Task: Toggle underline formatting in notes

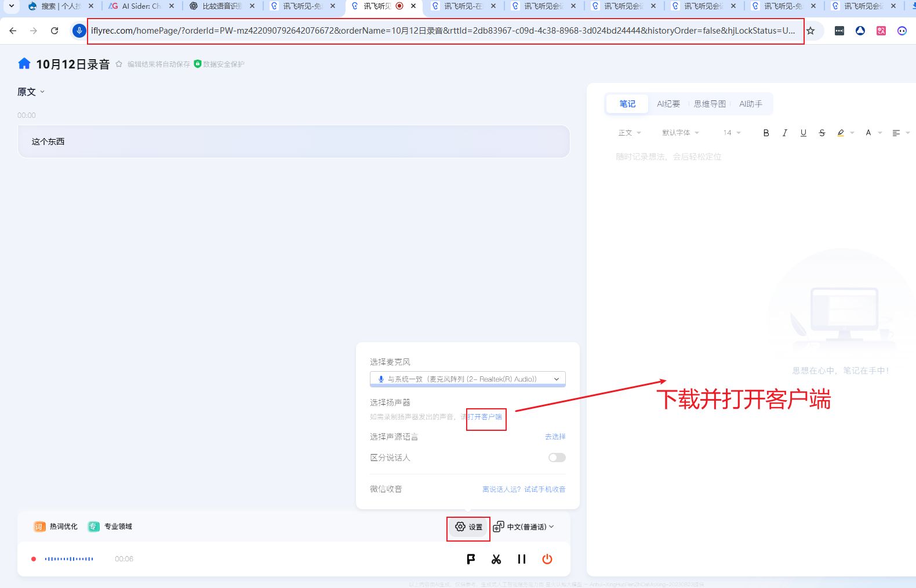Action: click(803, 133)
